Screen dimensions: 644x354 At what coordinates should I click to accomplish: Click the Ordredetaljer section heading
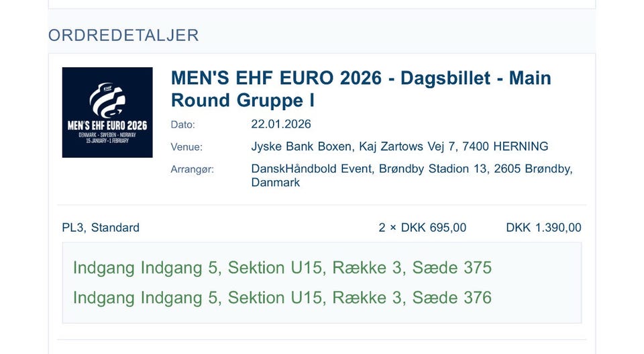click(x=123, y=36)
